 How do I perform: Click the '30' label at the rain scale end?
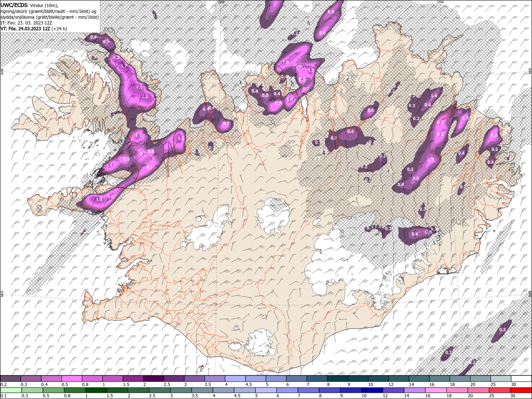click(x=513, y=396)
